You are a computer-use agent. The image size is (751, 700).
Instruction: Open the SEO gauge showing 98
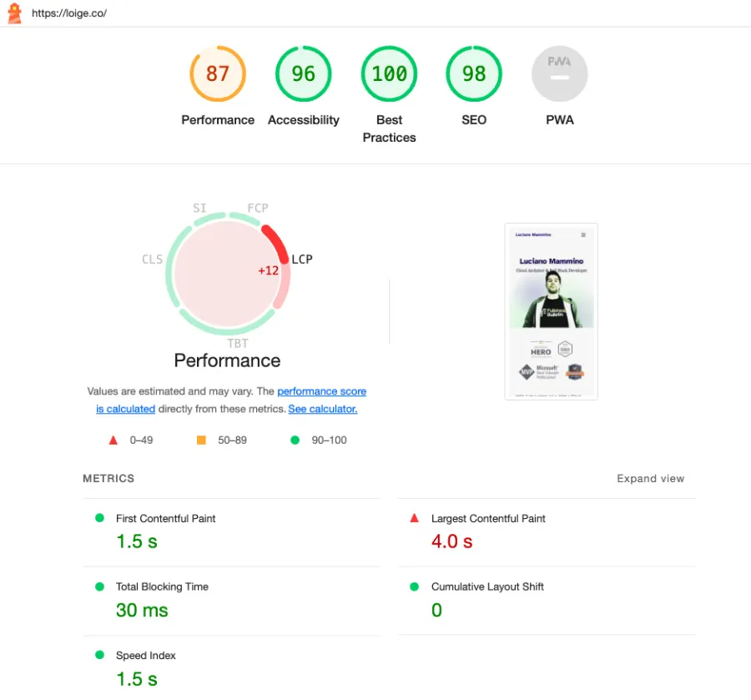click(x=474, y=73)
